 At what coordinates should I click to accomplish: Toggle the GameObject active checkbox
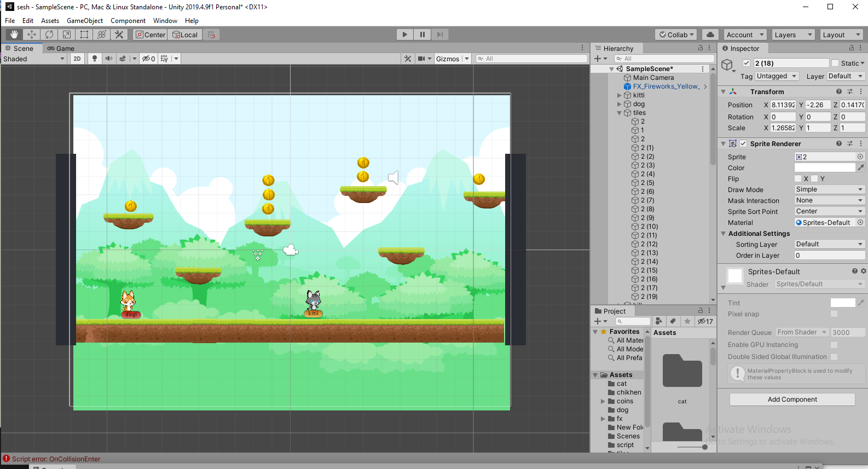click(747, 63)
